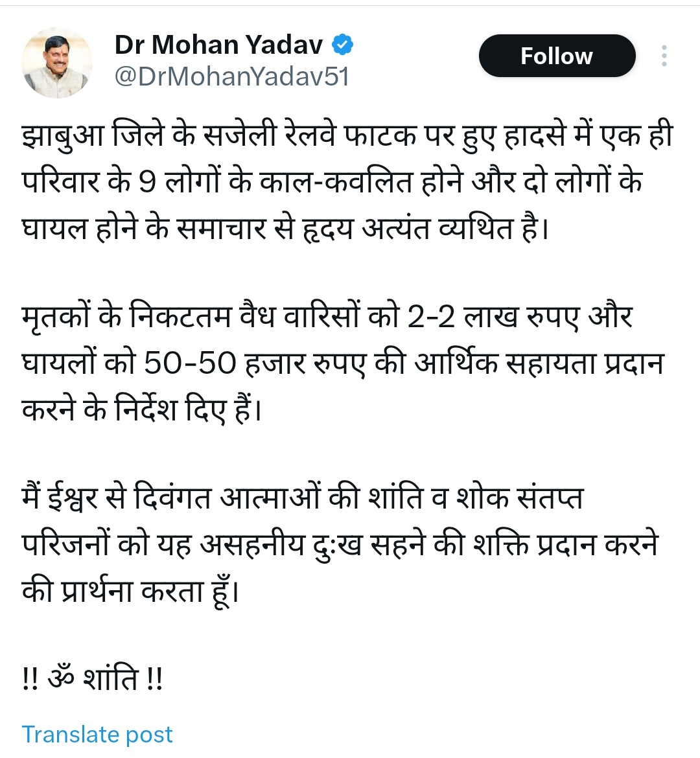Open the three-dot more options menu

[x=664, y=56]
